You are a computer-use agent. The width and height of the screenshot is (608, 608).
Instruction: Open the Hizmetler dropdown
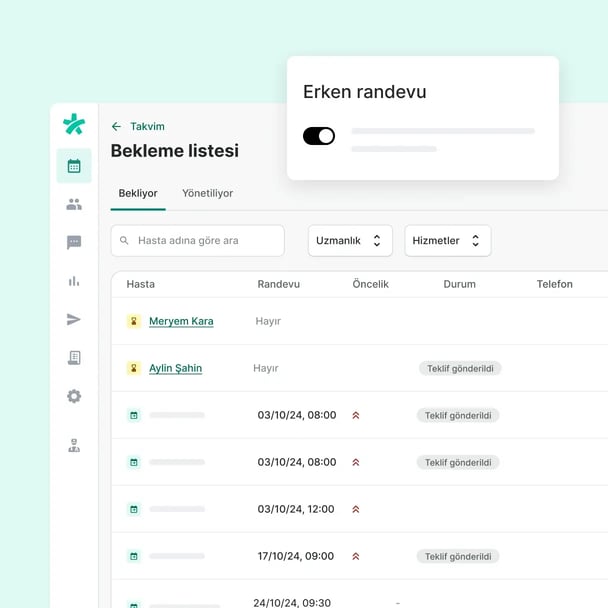tap(448, 240)
